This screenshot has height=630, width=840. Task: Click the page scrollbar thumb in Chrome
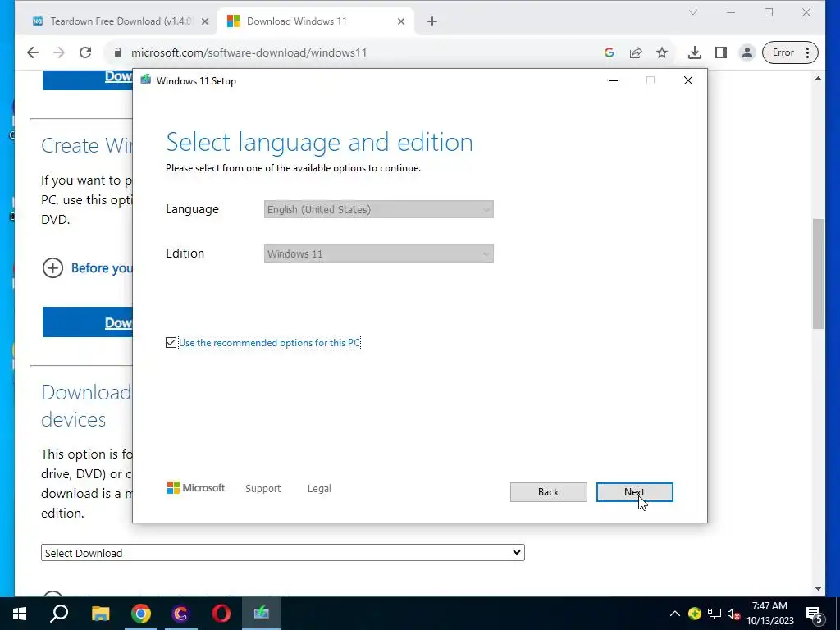click(x=818, y=273)
